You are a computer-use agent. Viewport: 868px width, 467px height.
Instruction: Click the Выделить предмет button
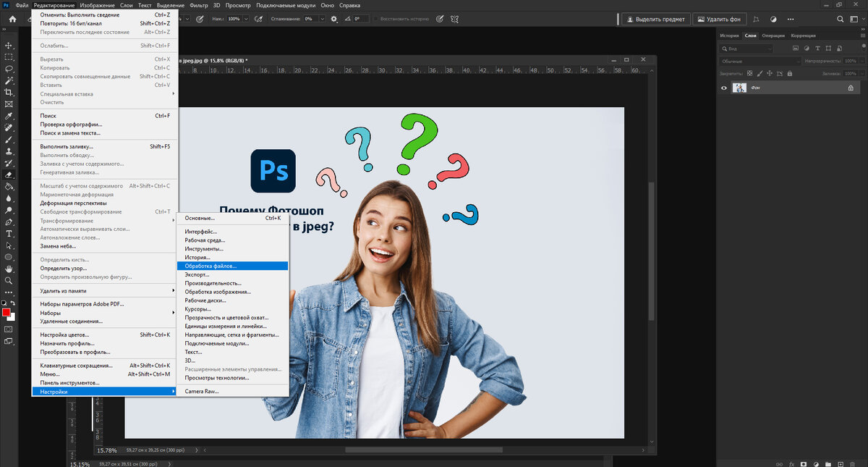click(655, 19)
